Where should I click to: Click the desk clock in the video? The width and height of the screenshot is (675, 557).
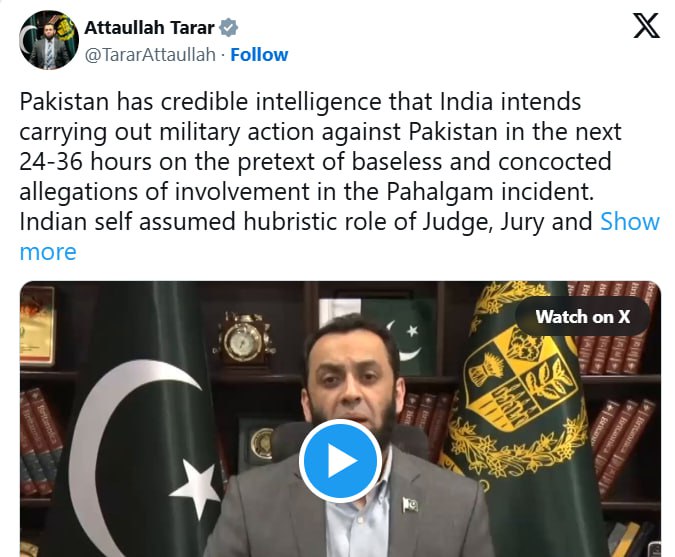[244, 341]
